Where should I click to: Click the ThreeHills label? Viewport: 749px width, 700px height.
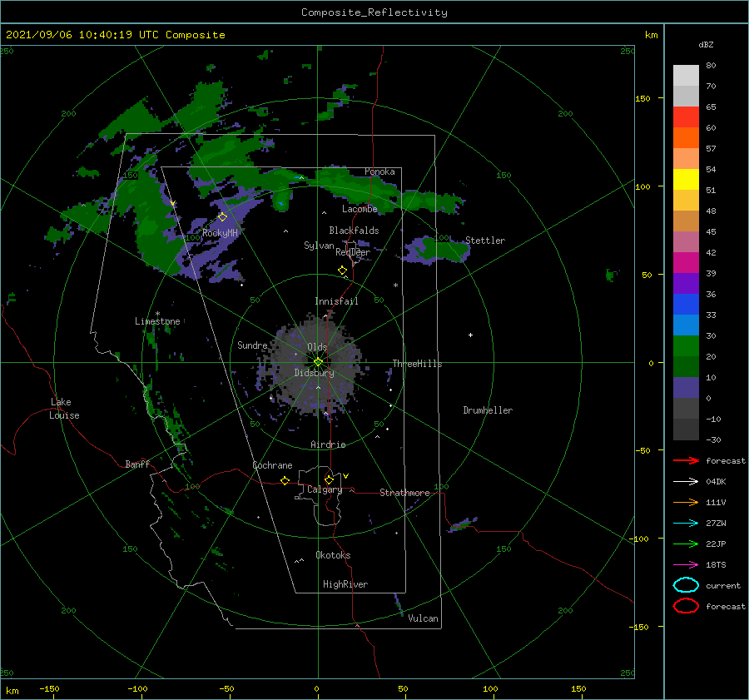(418, 364)
